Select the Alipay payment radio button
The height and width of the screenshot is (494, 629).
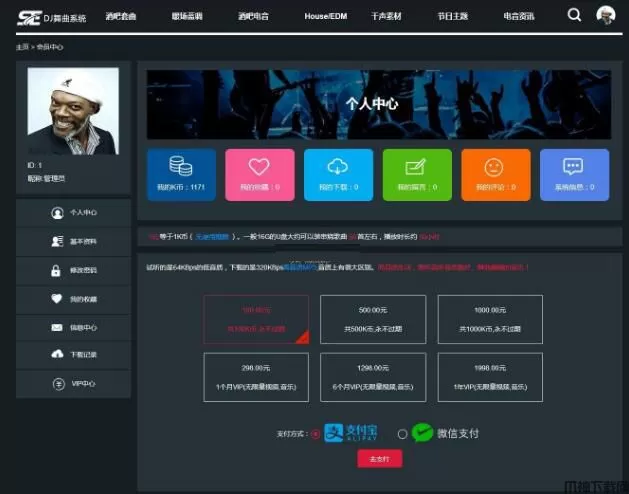316,434
